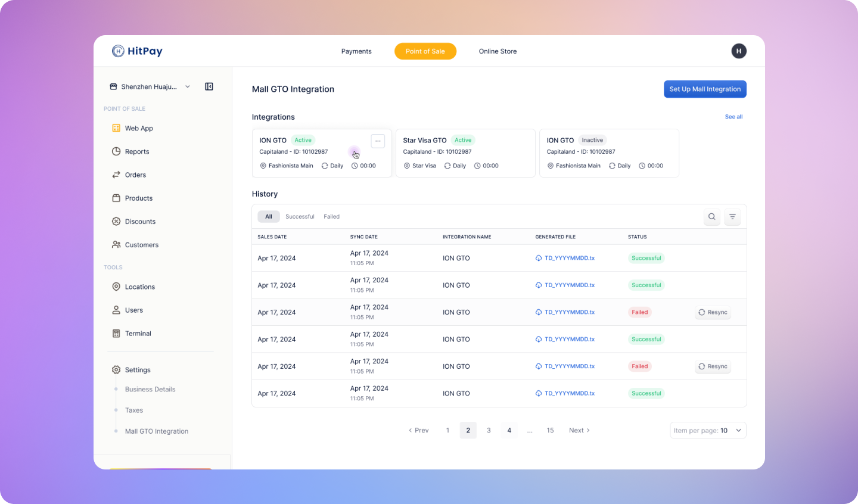Image resolution: width=858 pixels, height=504 pixels.
Task: Click Sales Date column header
Action: coord(272,237)
